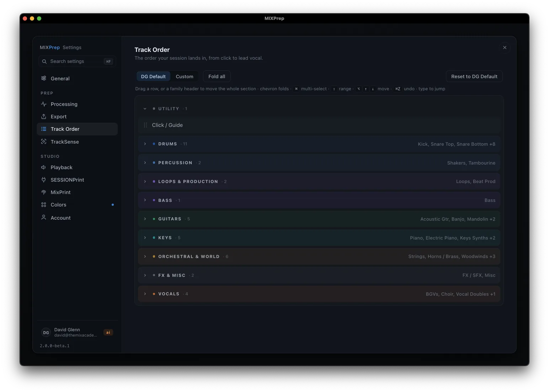Viewport: 549px width, 392px height.
Task: Expand the BASS section chevron
Action: click(145, 200)
